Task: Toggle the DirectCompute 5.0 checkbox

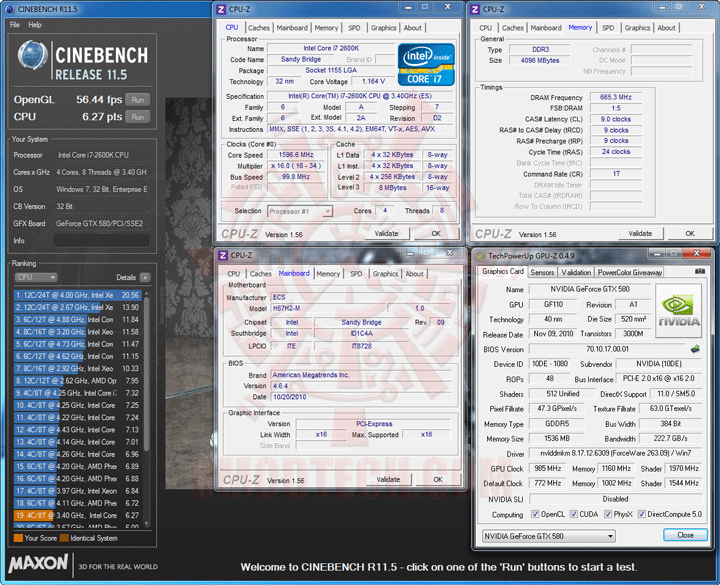Action: pos(641,514)
